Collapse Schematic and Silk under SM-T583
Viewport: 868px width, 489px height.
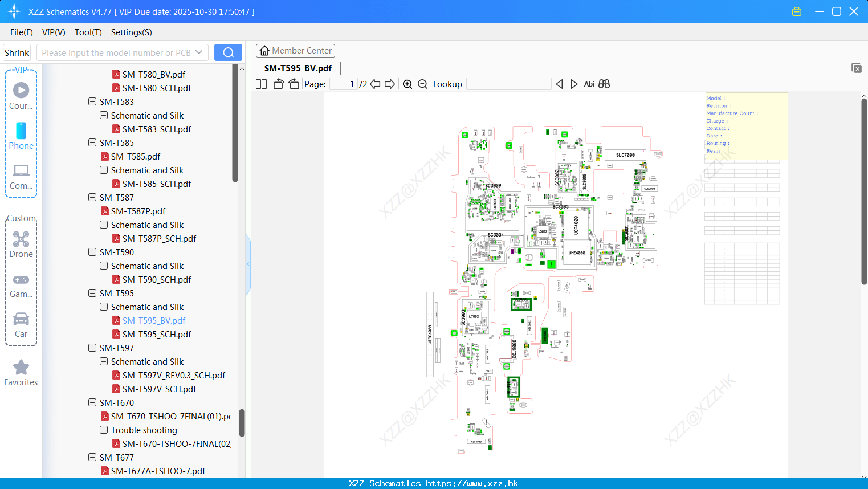[x=104, y=115]
